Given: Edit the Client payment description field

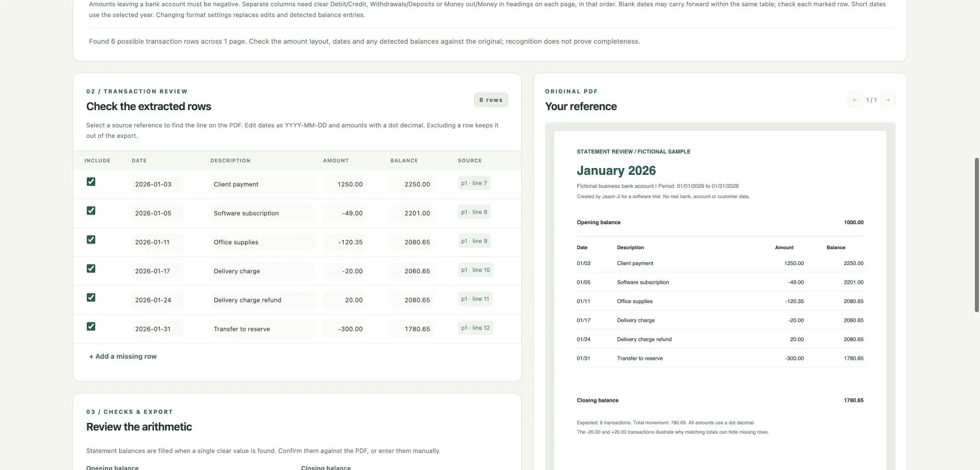Looking at the screenshot, I should click(x=262, y=184).
